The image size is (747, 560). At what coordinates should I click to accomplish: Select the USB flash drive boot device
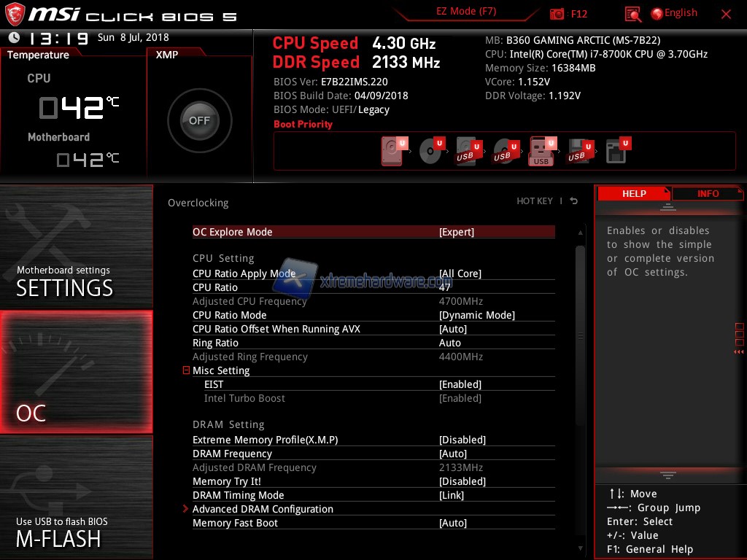[541, 152]
